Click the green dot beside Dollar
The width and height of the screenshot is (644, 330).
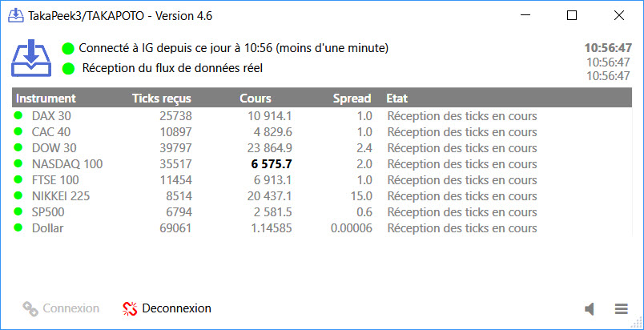pos(18,228)
